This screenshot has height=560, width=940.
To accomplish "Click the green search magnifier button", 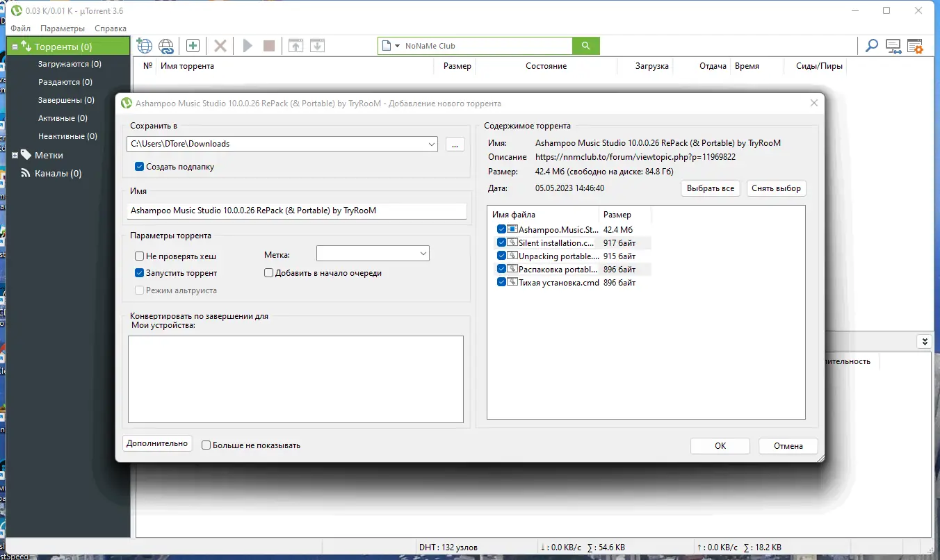I will click(x=586, y=46).
